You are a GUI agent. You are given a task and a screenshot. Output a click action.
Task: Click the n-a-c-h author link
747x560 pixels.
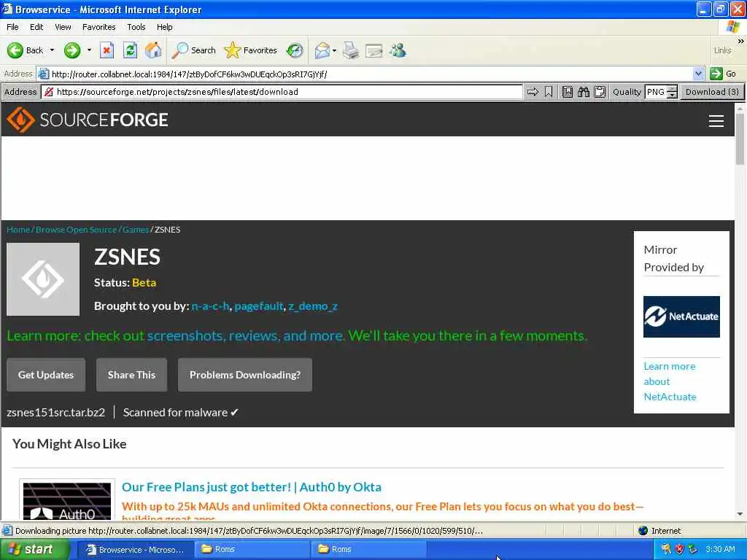coord(210,306)
